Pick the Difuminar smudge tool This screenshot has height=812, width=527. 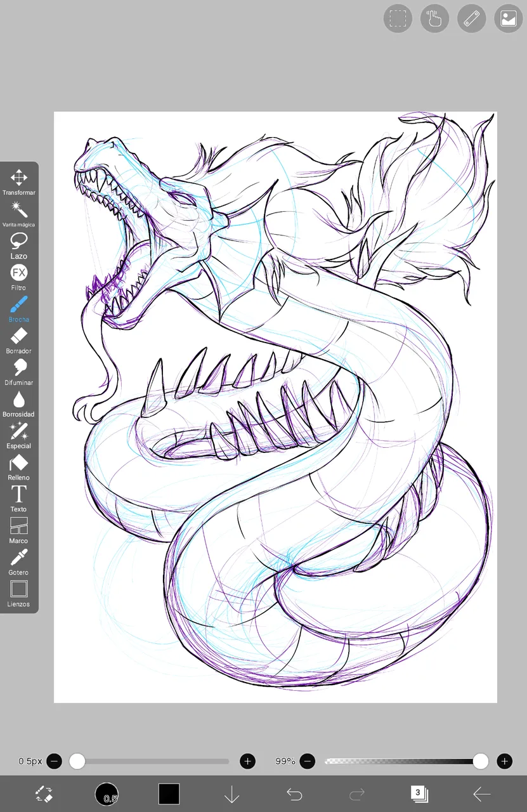pos(18,372)
